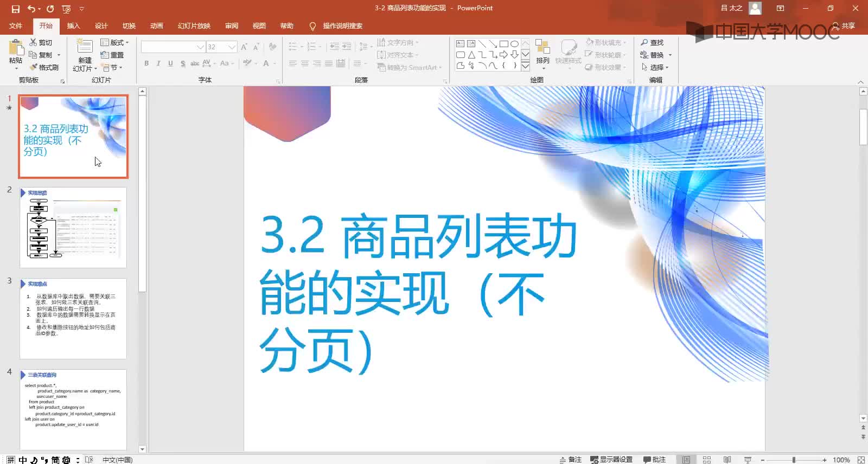Screen dimensions: 868x464
Task: Expand the shapes gallery More arrow
Action: [x=525, y=66]
